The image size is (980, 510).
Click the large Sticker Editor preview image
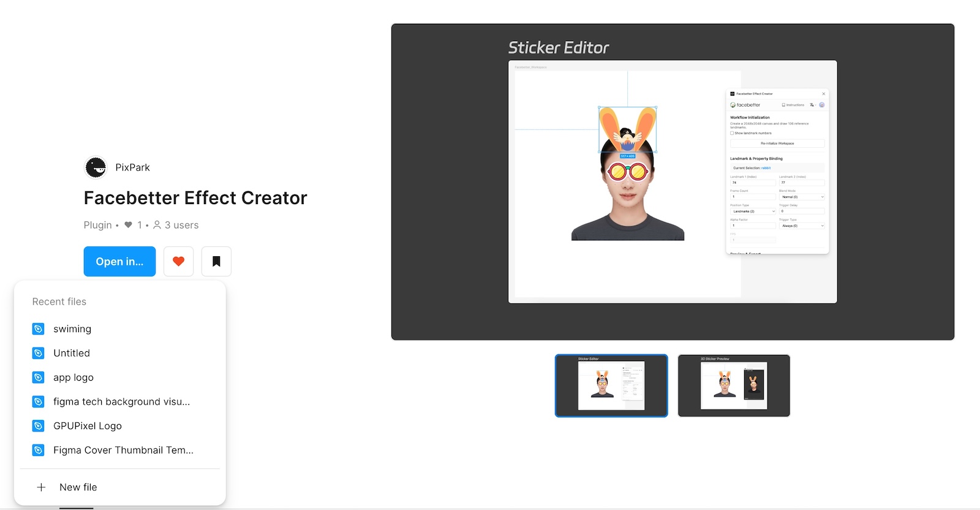pos(673,182)
